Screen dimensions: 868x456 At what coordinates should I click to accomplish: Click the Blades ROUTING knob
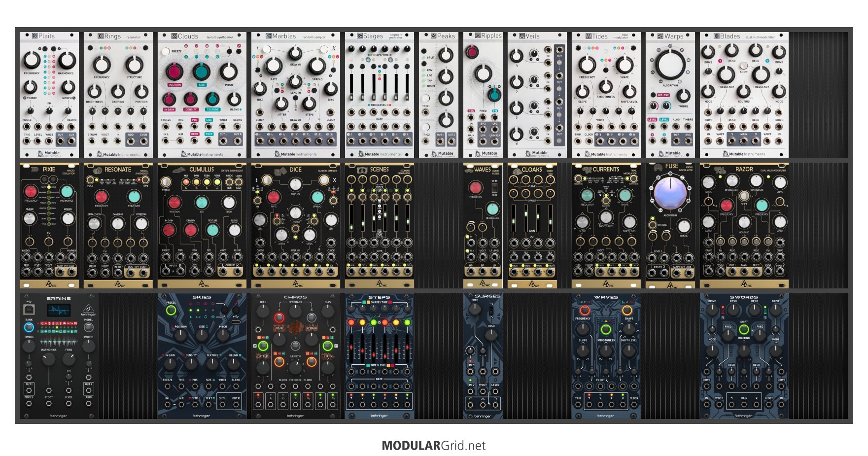click(x=743, y=91)
